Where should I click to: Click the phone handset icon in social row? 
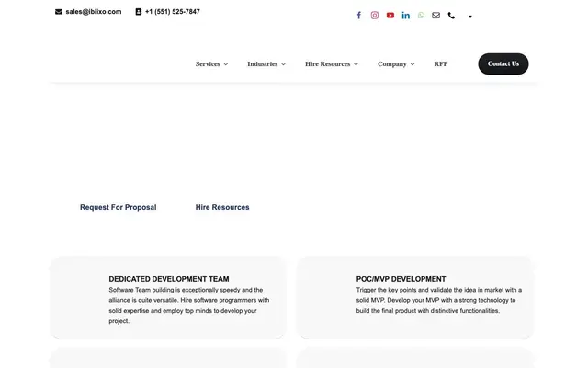pos(451,16)
